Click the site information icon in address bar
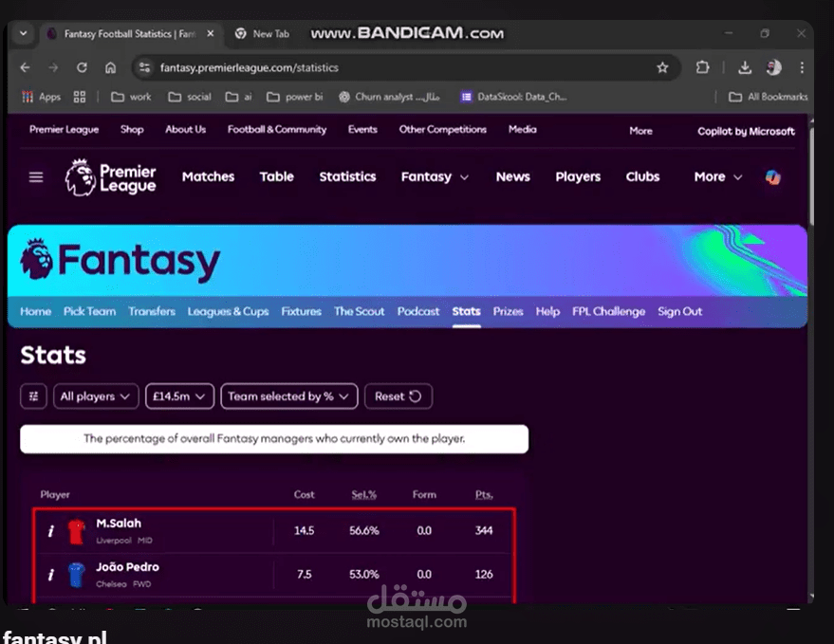834x644 pixels. point(144,67)
